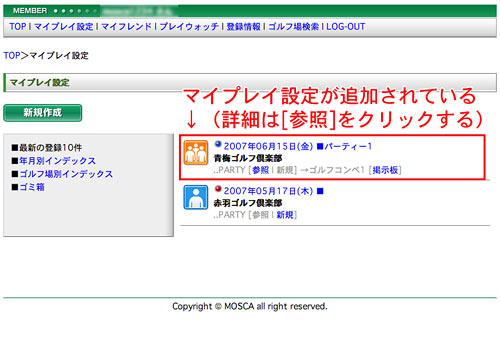Screen dimensions: 500x362
Task: Click the red ball marker beside 2007年05月17日
Action: tap(218, 189)
